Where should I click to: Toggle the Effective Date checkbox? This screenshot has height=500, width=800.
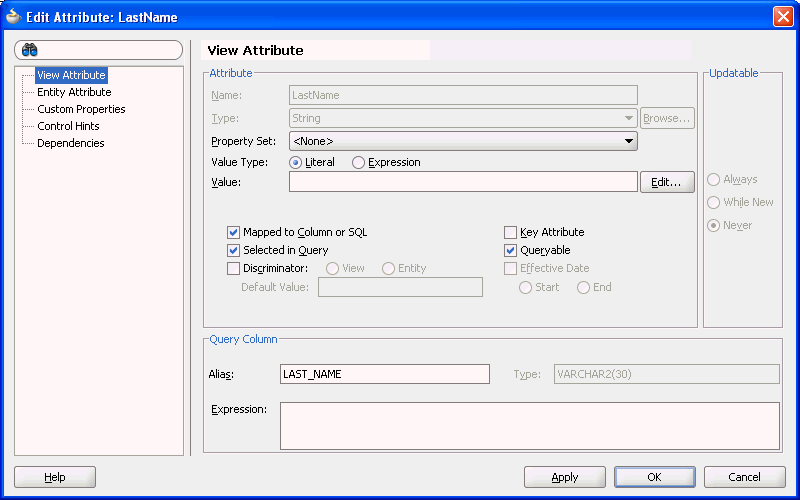(510, 268)
